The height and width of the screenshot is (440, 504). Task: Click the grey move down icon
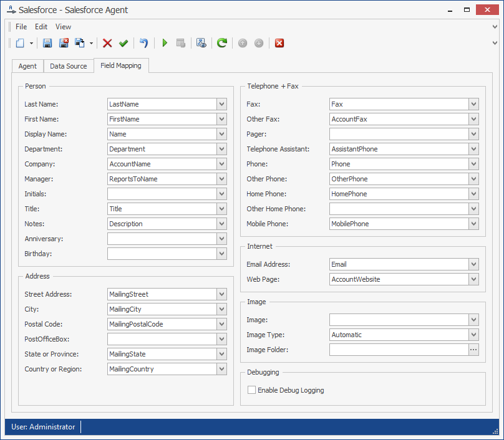[259, 43]
